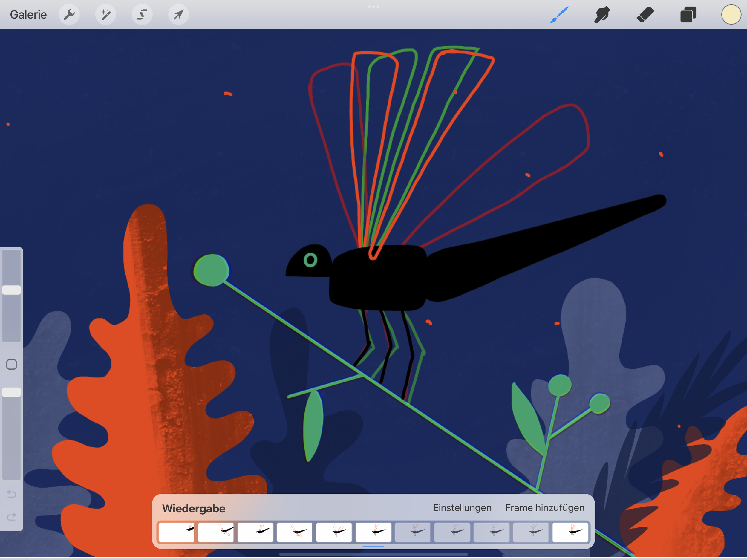Tap the square modify button in sidebar

pyautogui.click(x=11, y=365)
